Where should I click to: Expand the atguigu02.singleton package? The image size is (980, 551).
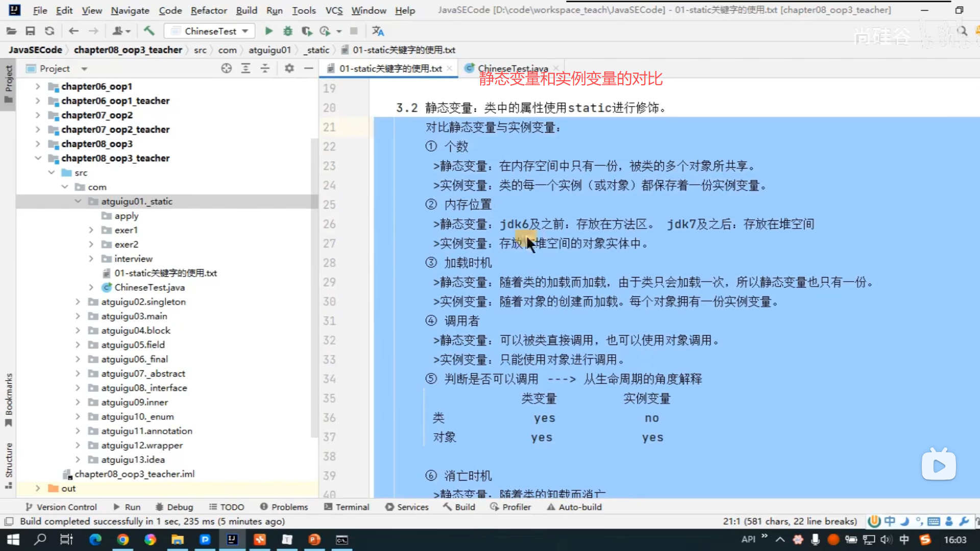78,302
